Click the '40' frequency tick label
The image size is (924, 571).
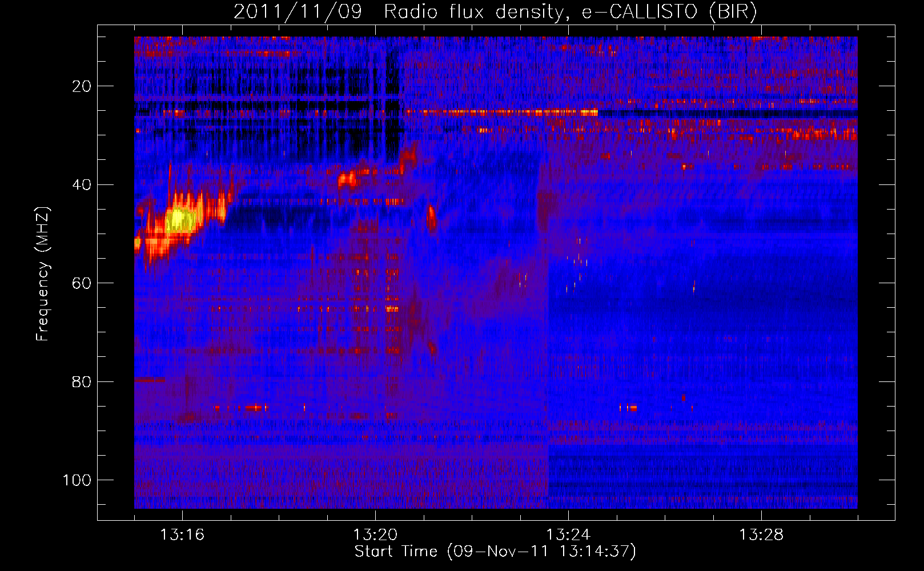click(82, 184)
